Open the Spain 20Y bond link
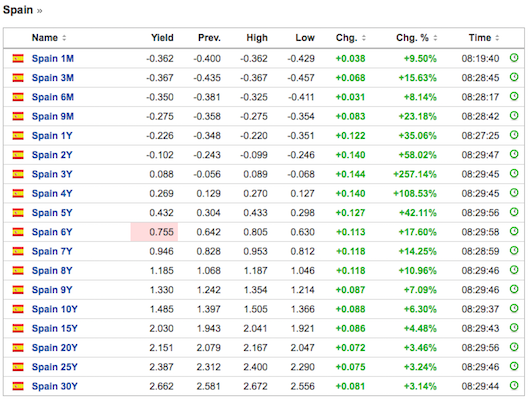Viewport: 529px width, 401px height. click(x=55, y=347)
